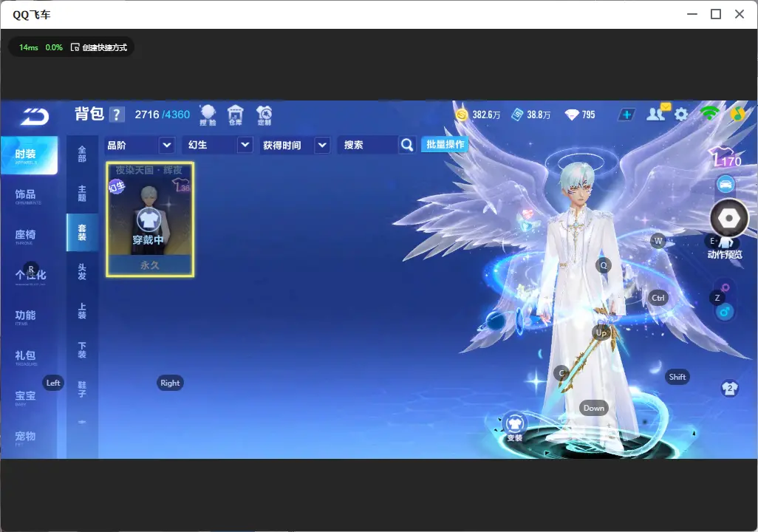Select the 个性化 personalization category tab

point(29,276)
